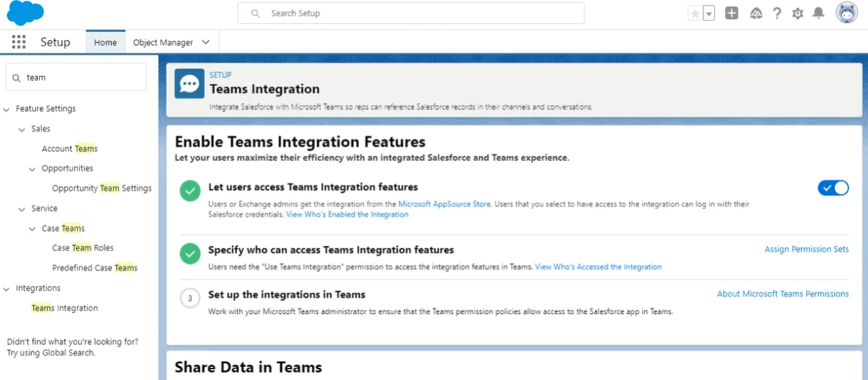Switch to the Home tab
This screenshot has width=868, height=380.
coord(106,42)
